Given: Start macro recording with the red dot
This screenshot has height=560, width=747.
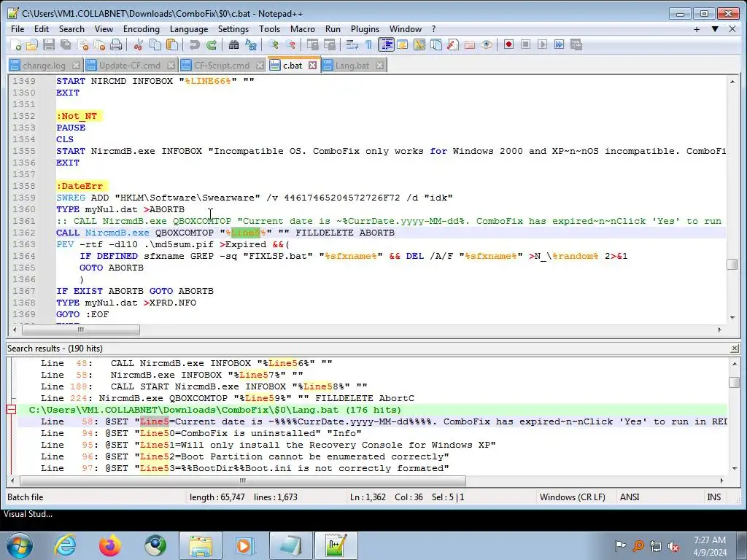Looking at the screenshot, I should [x=508, y=44].
